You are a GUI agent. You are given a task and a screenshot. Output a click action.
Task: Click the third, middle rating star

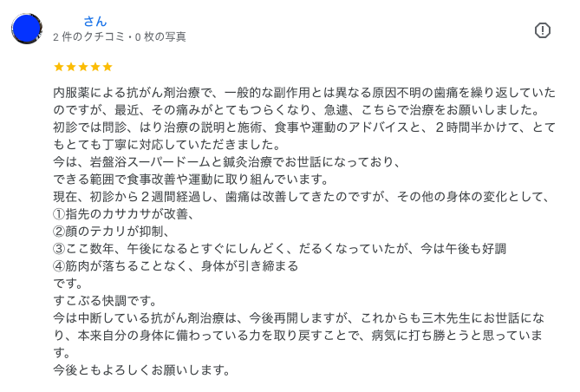(83, 67)
